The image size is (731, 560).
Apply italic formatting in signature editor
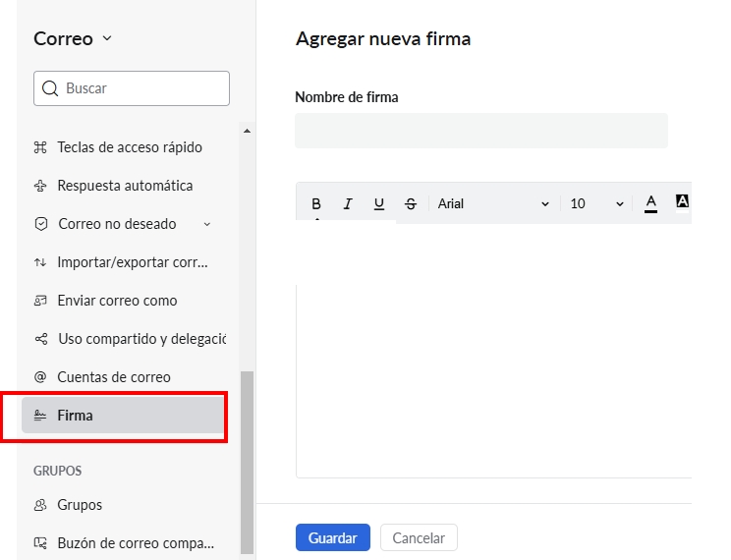pos(348,203)
